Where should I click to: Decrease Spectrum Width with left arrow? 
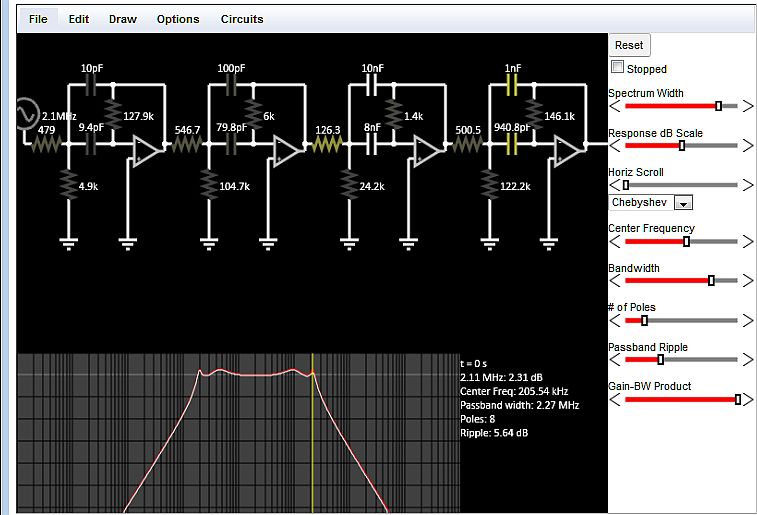point(615,106)
